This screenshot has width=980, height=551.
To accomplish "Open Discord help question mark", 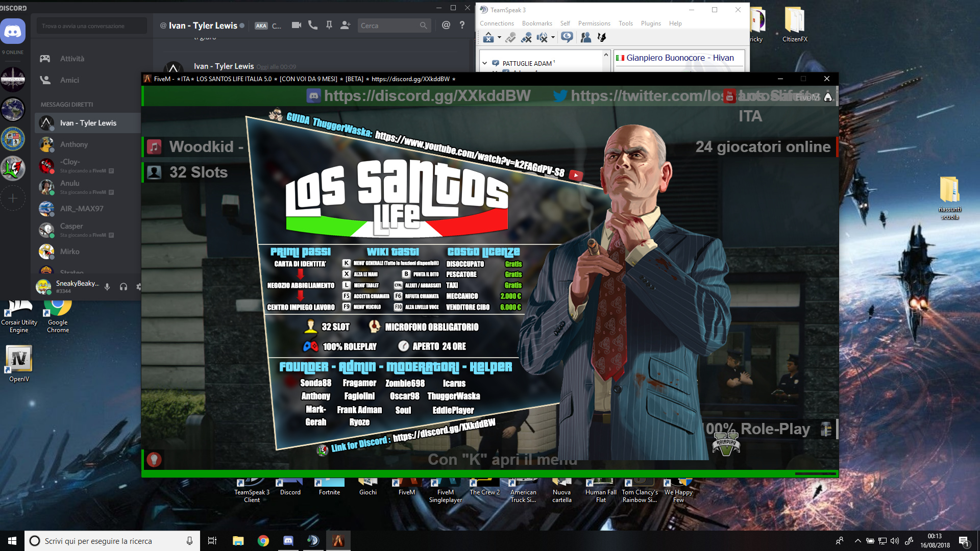I will click(x=462, y=25).
